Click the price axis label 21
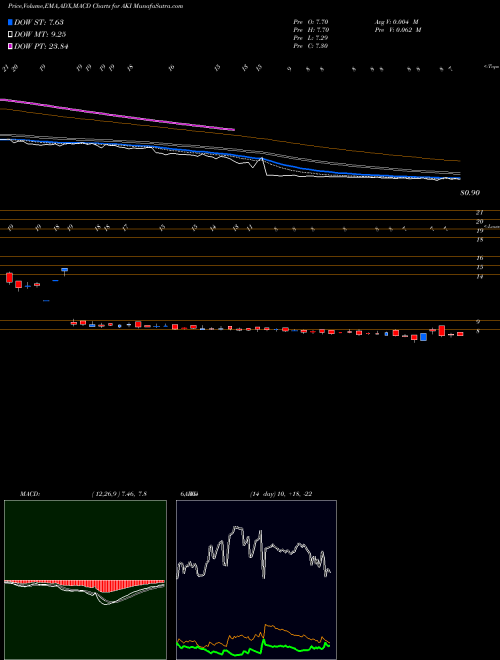Viewport: 500px width, 660px height. 479,213
